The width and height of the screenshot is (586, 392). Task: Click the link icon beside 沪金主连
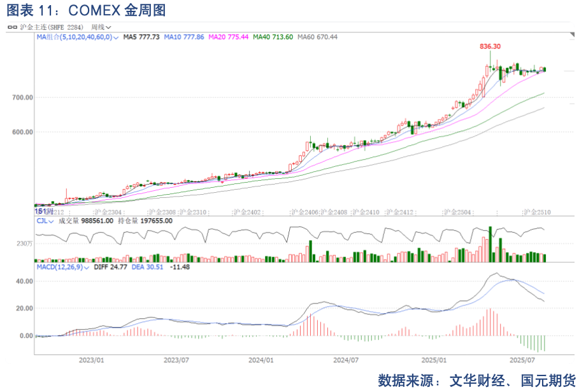click(x=12, y=27)
